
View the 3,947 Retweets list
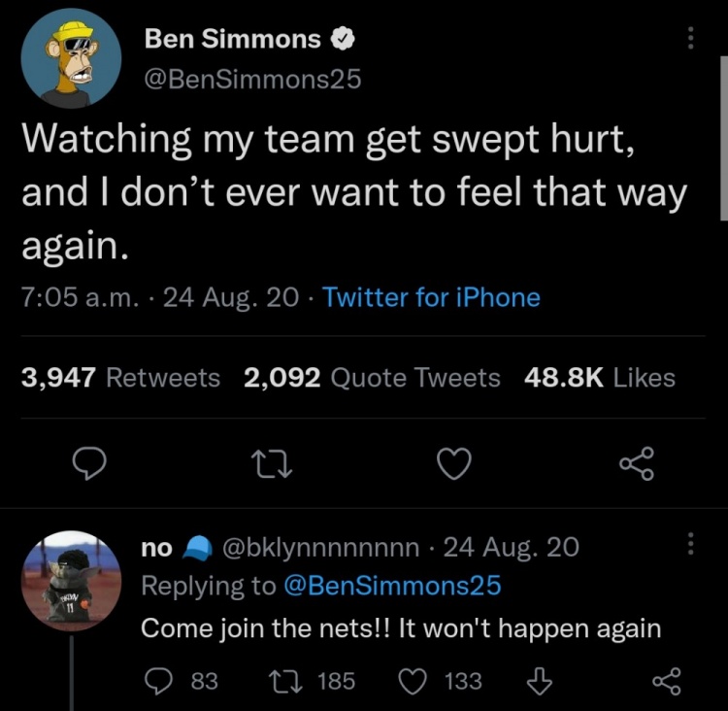click(120, 378)
